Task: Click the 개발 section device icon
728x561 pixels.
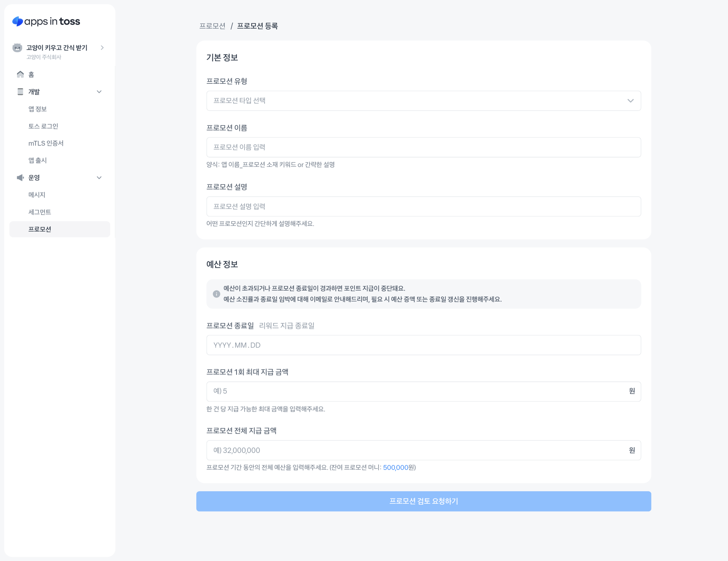Action: tap(20, 91)
